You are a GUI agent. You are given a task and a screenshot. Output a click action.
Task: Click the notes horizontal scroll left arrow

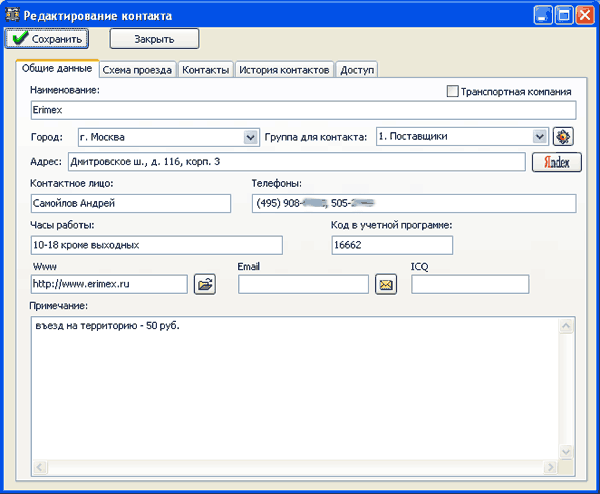[x=40, y=467]
